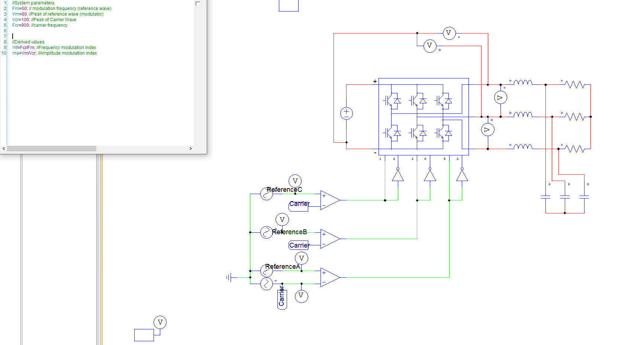Image resolution: width=644 pixels, height=345 pixels.
Task: Click the editor scrollbar right arrow
Action: click(x=190, y=148)
